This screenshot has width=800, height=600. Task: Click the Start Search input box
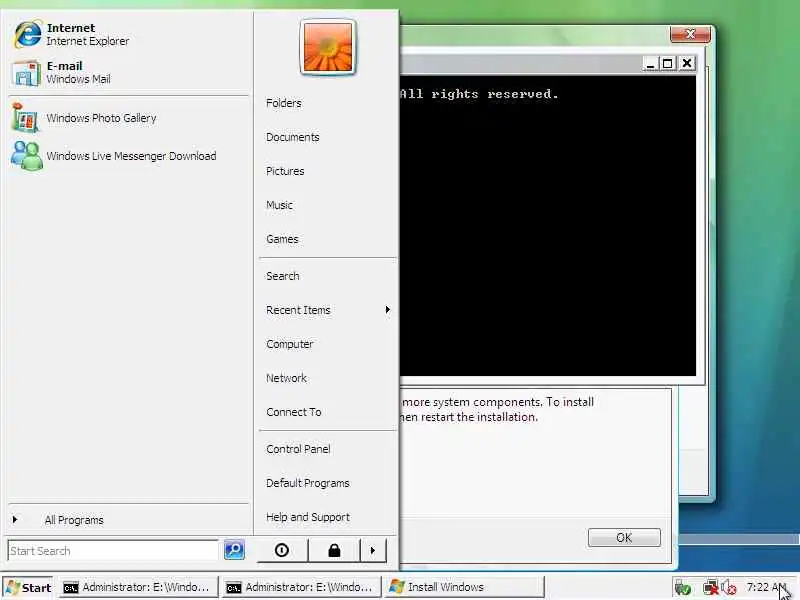tap(113, 551)
